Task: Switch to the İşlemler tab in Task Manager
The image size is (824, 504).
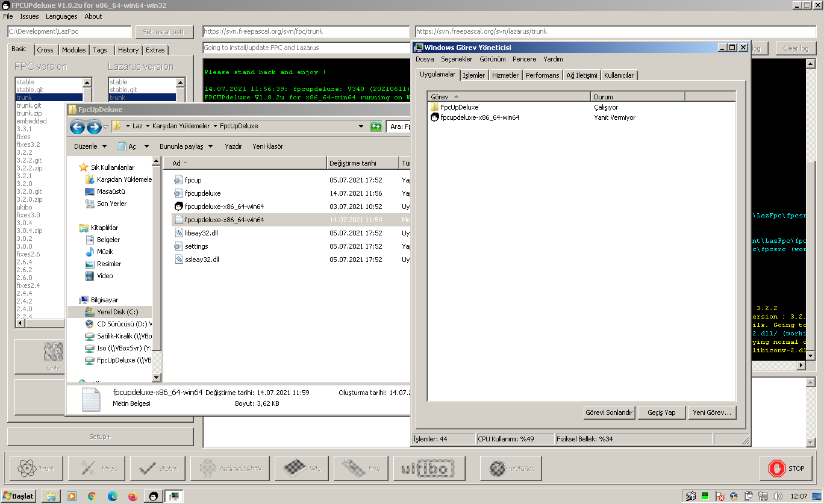Action: coord(473,75)
